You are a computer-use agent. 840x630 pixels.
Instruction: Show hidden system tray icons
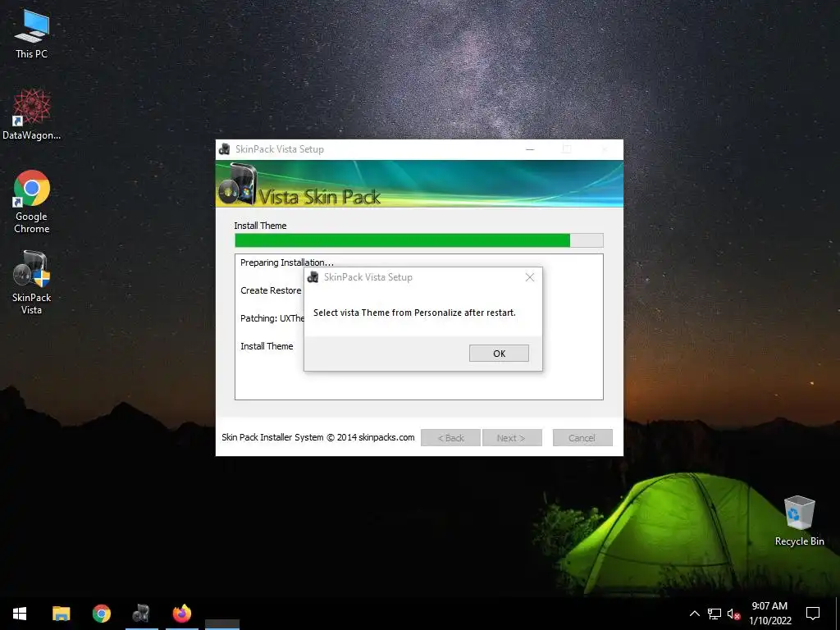pyautogui.click(x=694, y=614)
